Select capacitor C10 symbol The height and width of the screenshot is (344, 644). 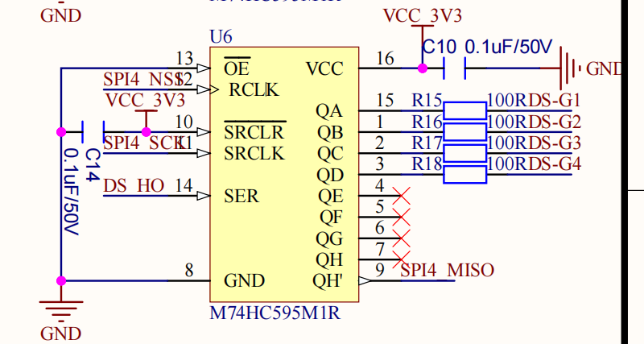click(455, 68)
